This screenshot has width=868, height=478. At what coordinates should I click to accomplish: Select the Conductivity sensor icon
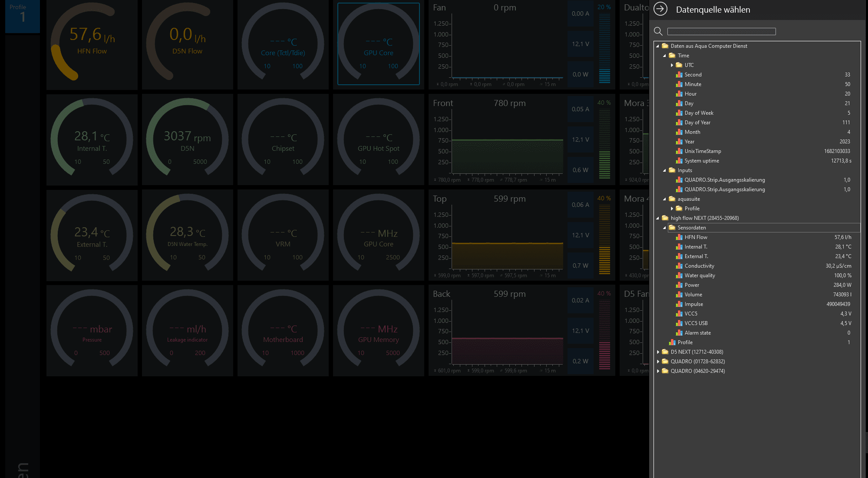[x=679, y=266]
